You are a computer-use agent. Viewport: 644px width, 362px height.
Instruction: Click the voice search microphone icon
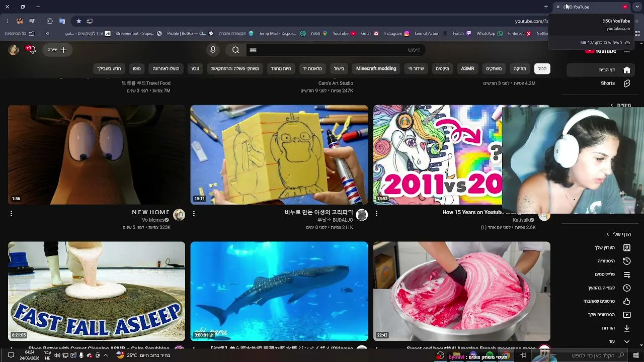pos(213,50)
